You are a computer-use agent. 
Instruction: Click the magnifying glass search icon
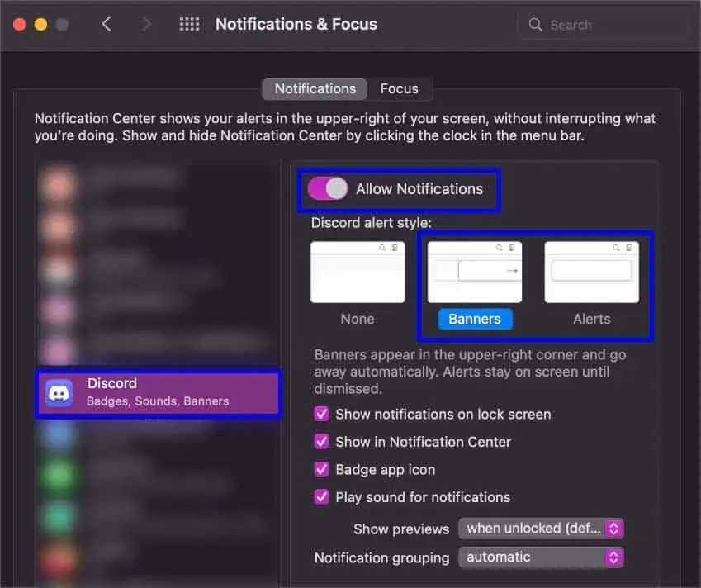click(533, 25)
